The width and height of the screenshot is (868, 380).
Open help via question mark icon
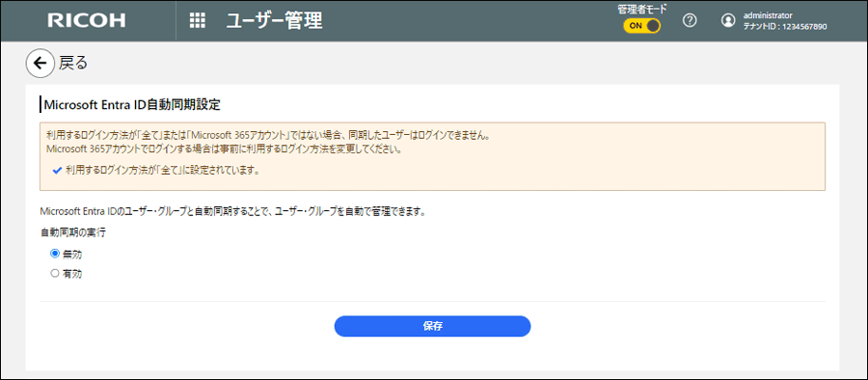690,20
